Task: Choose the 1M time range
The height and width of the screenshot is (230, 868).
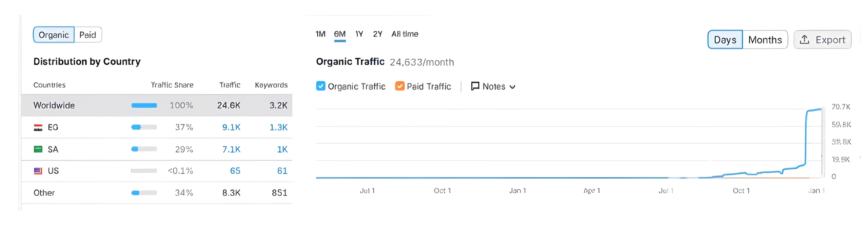Action: pos(320,34)
